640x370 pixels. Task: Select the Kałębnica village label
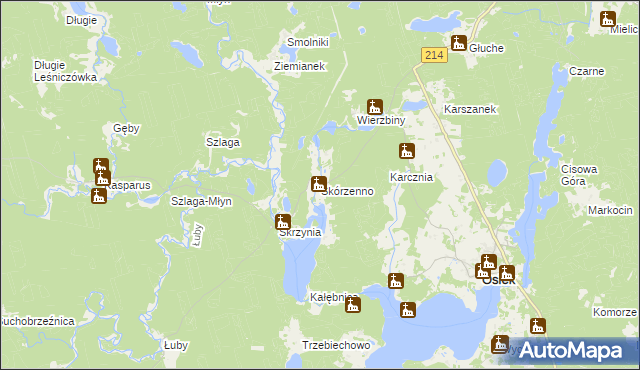[x=333, y=297]
